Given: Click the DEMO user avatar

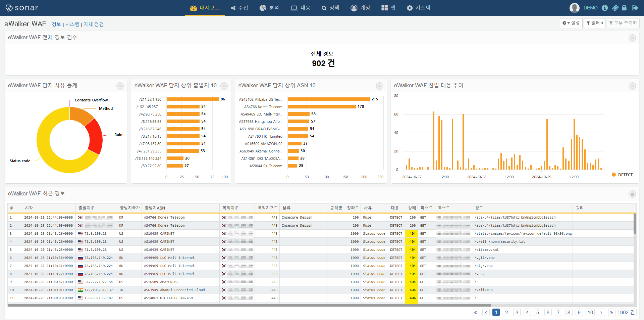Looking at the screenshot, I should (x=574, y=8).
